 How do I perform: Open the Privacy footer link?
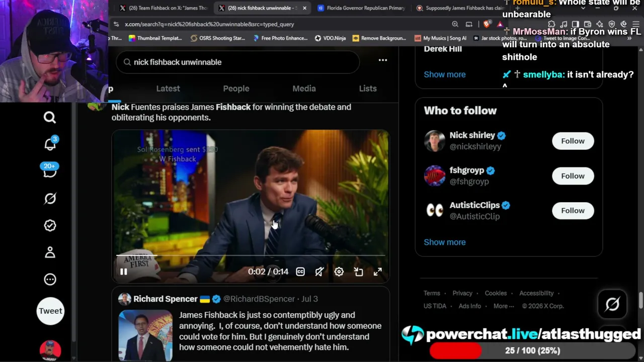pos(462,293)
